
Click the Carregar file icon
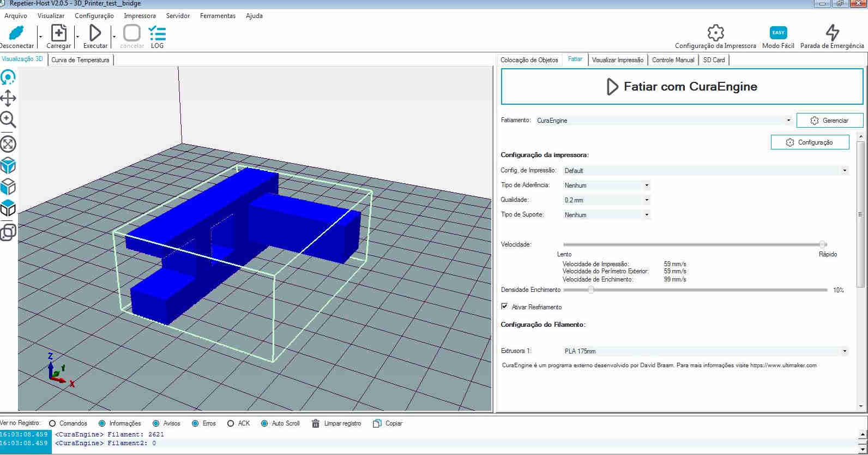tap(58, 33)
